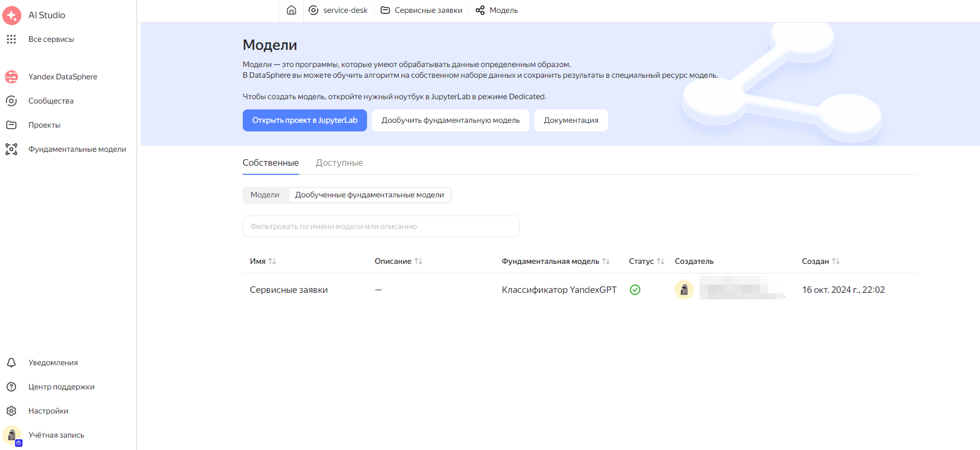Click the Yandex DataSphere icon in sidebar

click(11, 77)
